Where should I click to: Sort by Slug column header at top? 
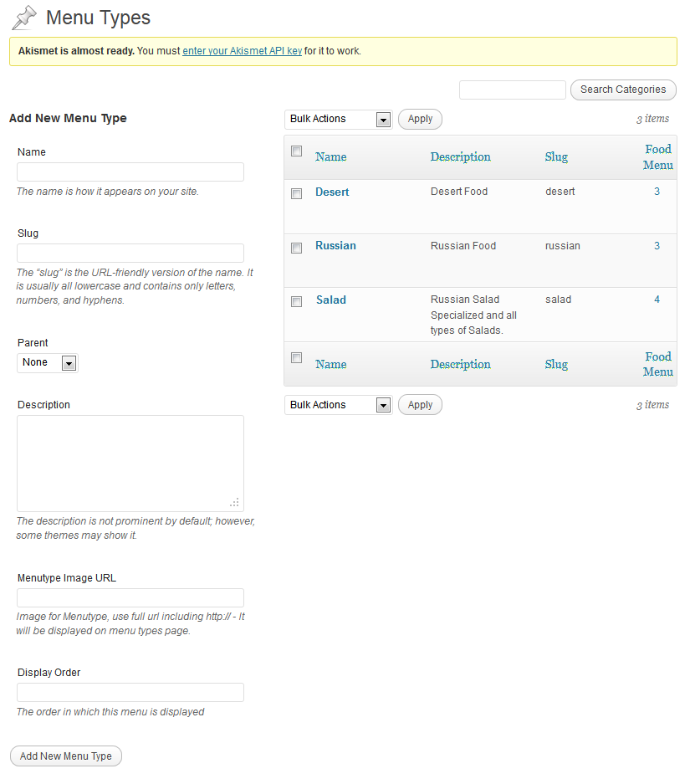pyautogui.click(x=556, y=157)
